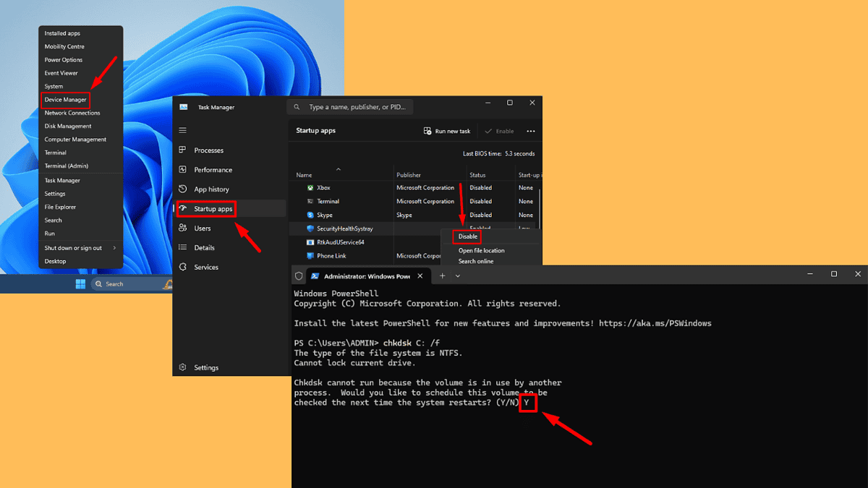Switch to the Startup apps tab
This screenshot has width=868, height=488.
[212, 208]
